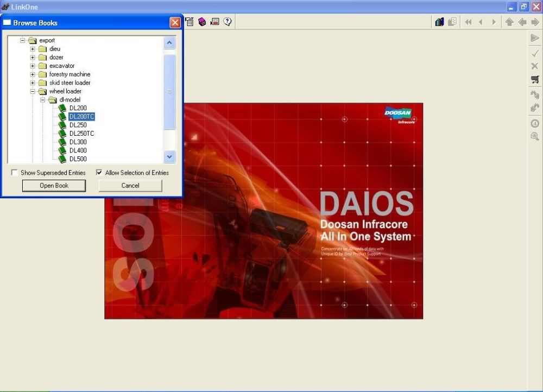Click the thick right forward arrow icon
Screen dimensions: 543x392
tap(535, 22)
